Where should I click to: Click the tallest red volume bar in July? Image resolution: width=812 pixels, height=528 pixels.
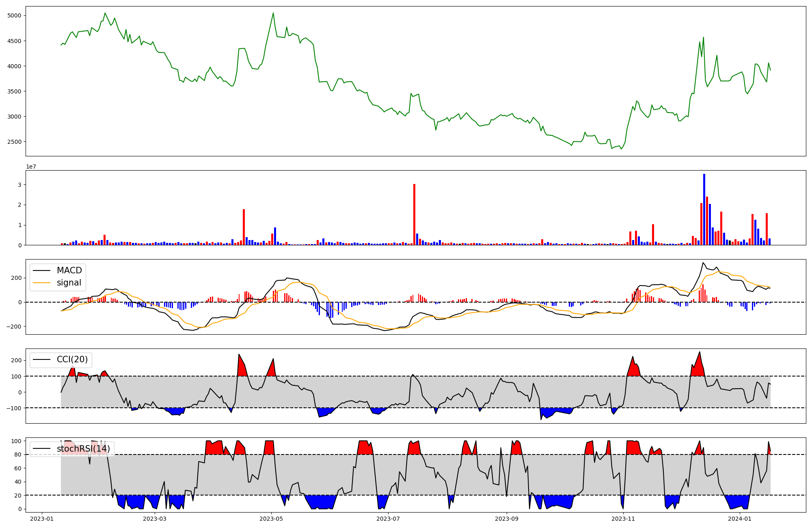[x=414, y=214]
